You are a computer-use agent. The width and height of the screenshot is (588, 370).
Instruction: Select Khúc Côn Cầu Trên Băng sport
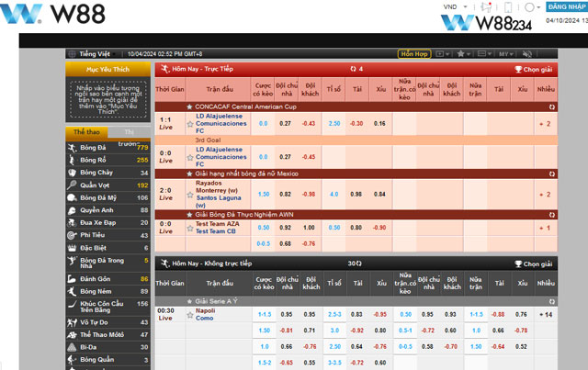(102, 307)
